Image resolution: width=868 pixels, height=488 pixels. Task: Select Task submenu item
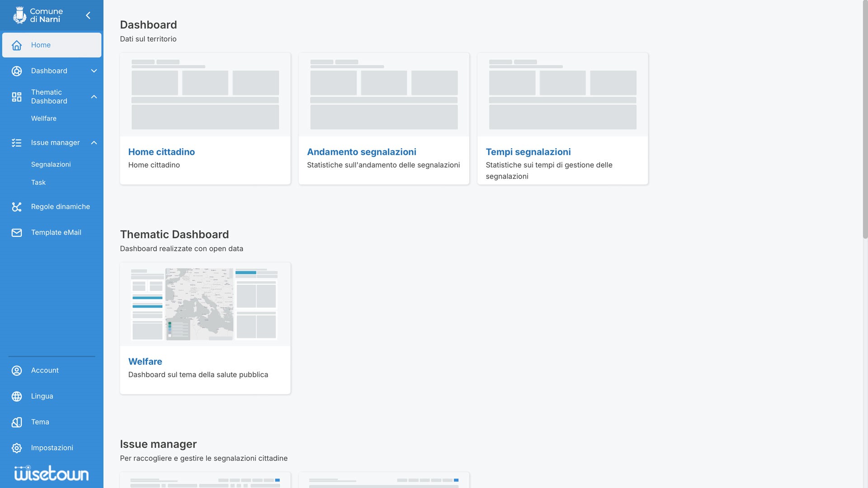coord(38,183)
